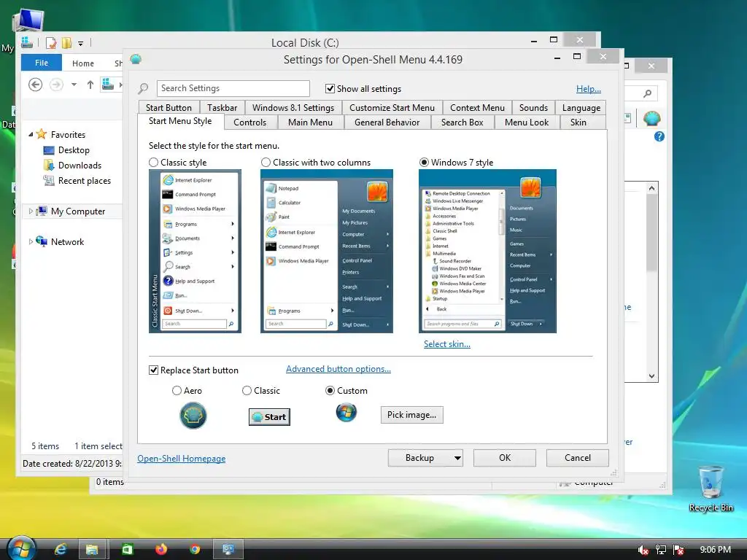Screen dimensions: 747x560
Task: Click the OK button
Action: click(505, 458)
